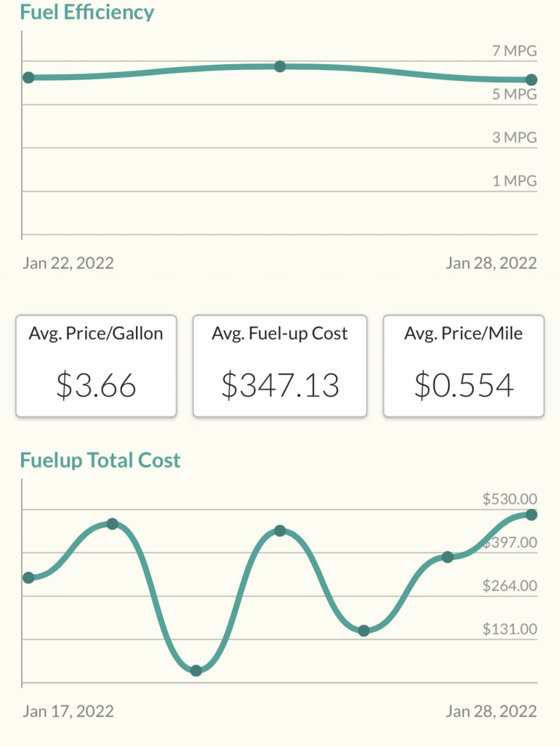Select the Avg. Price/Mile $0.554 card
Screen dimensions: 560x747
click(464, 366)
